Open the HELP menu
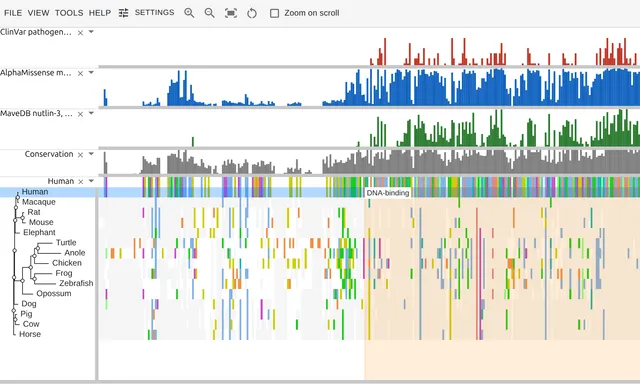Image resolution: width=640 pixels, height=384 pixels. [x=100, y=13]
